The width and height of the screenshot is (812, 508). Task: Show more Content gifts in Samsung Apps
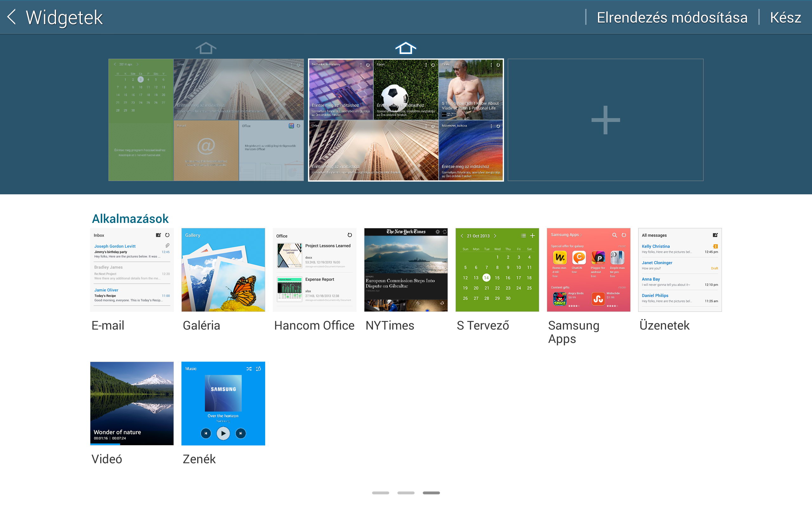[622, 288]
